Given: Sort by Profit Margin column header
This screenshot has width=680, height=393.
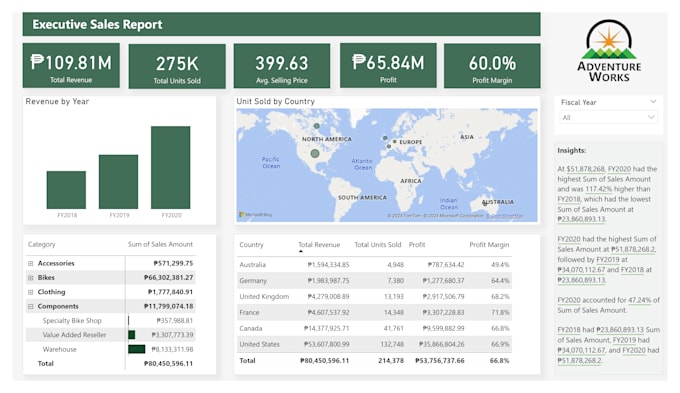Looking at the screenshot, I should (489, 245).
